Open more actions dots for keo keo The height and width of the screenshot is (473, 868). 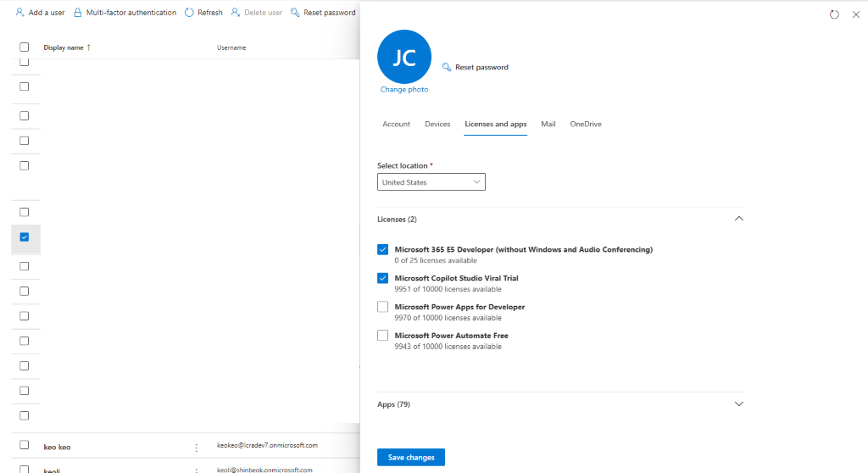tap(196, 448)
